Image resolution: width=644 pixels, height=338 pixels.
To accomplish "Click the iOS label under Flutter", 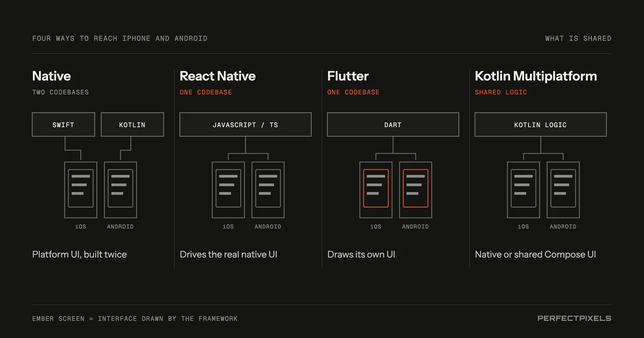I will coord(376,227).
